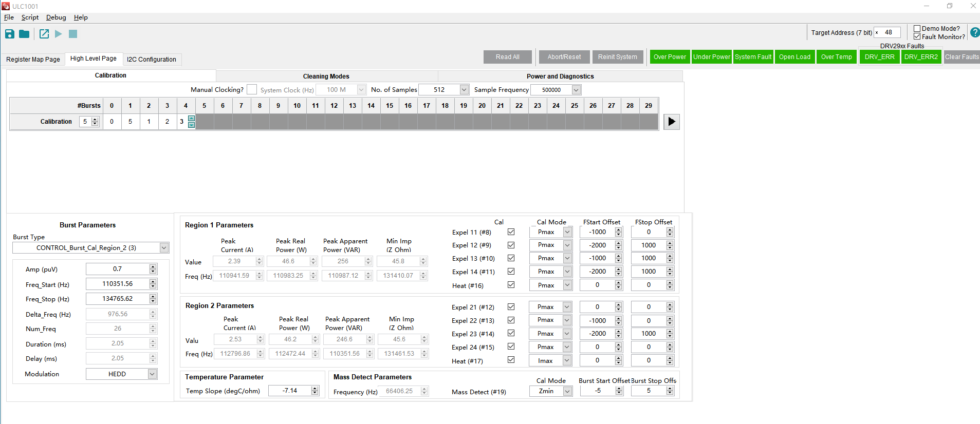Enable Manual Clocking checkbox
This screenshot has height=424, width=980.
pos(252,89)
